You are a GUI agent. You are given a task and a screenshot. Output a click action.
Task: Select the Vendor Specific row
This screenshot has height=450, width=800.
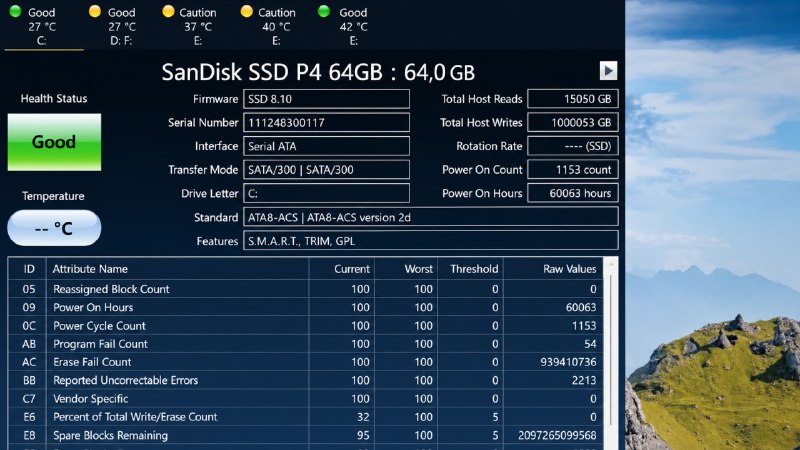[x=305, y=398]
